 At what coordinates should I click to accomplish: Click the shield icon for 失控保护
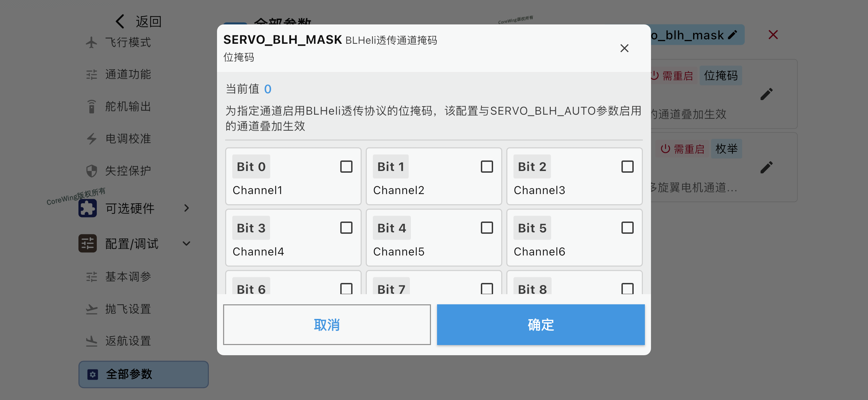click(91, 171)
